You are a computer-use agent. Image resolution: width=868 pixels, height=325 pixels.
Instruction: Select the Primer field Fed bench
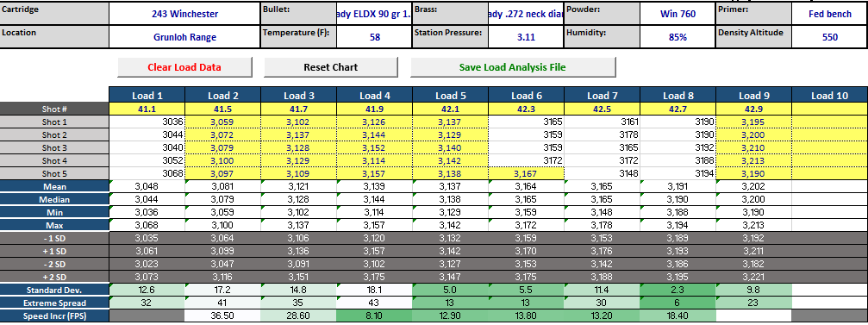[x=829, y=14]
